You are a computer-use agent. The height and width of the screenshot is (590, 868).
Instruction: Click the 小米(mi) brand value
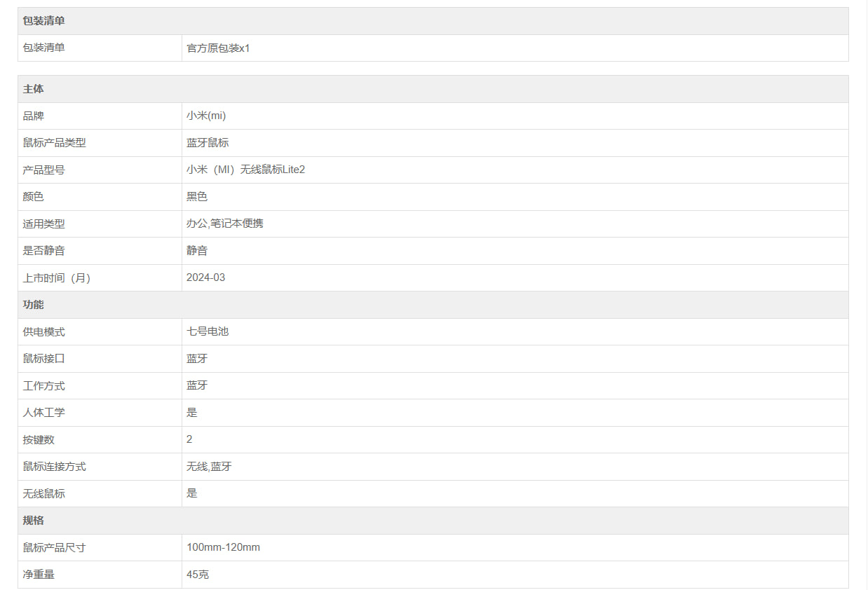pos(206,116)
